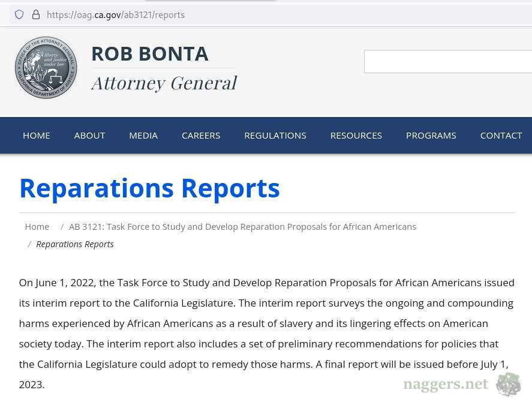The width and height of the screenshot is (532, 402).
Task: Click the padlock site security icon
Action: (36, 14)
